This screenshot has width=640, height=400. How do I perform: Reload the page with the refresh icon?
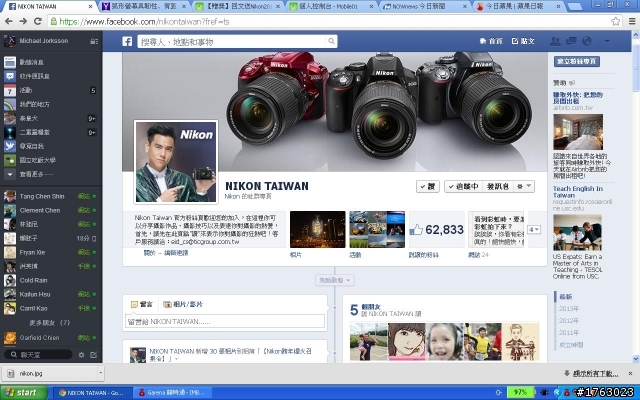click(x=38, y=21)
